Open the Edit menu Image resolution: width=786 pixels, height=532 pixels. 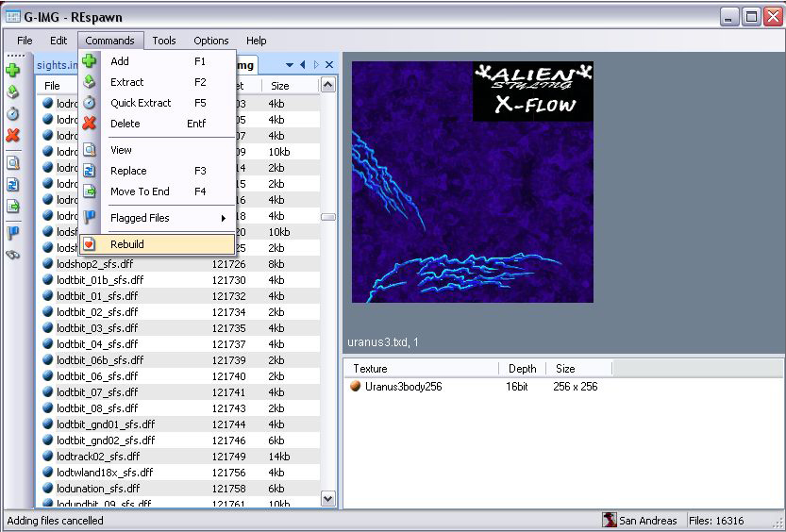[x=59, y=41]
